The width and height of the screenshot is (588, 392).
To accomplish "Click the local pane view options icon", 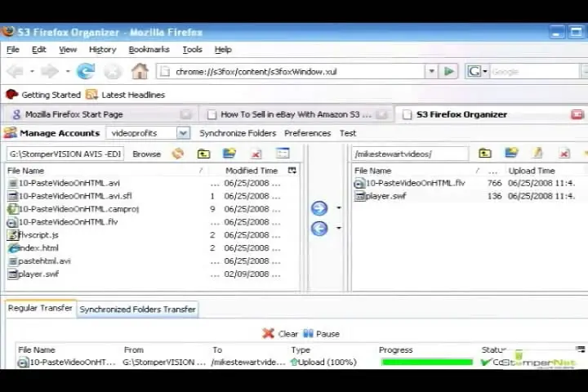I will click(283, 153).
